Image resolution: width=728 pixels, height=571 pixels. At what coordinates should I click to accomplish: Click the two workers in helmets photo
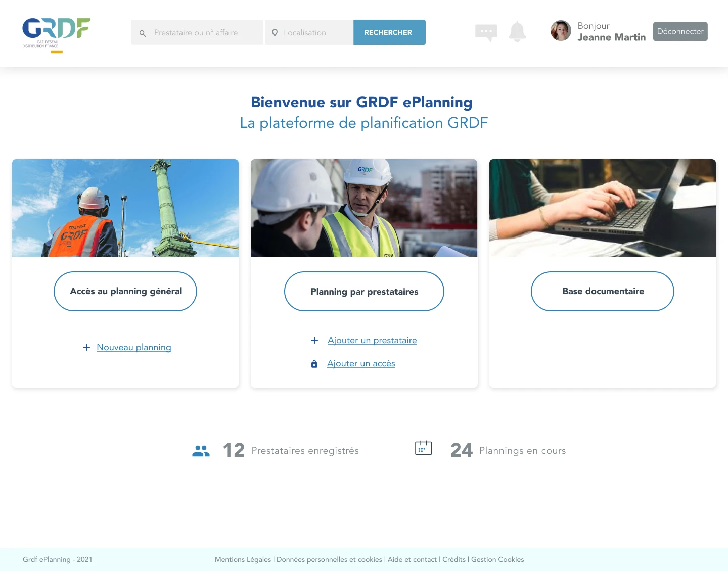tap(364, 208)
